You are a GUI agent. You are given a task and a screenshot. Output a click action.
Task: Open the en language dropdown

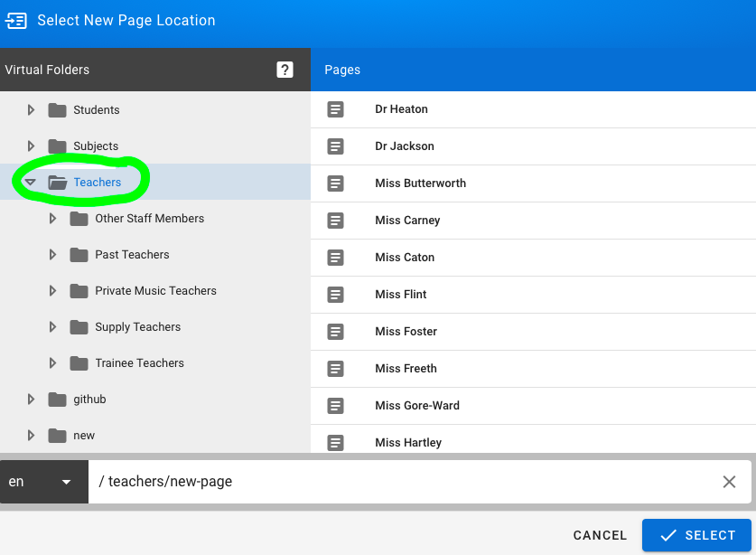click(x=44, y=482)
